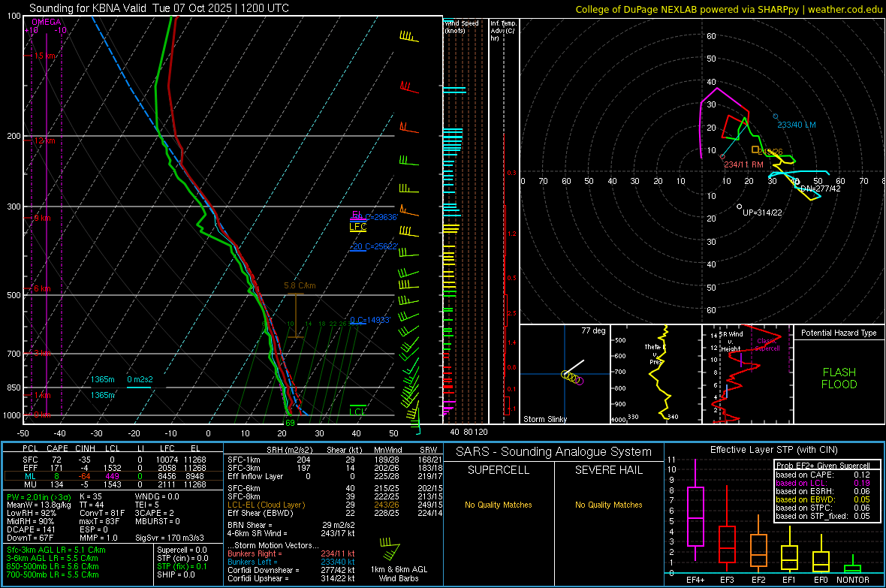Click the magenta EF4+ box plot
The height and width of the screenshot is (588, 886).
(x=695, y=511)
